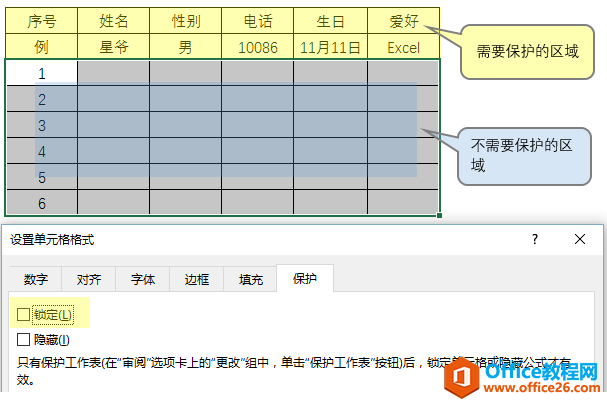Open the 对齐 tab
This screenshot has height=405, width=607.
(x=89, y=280)
